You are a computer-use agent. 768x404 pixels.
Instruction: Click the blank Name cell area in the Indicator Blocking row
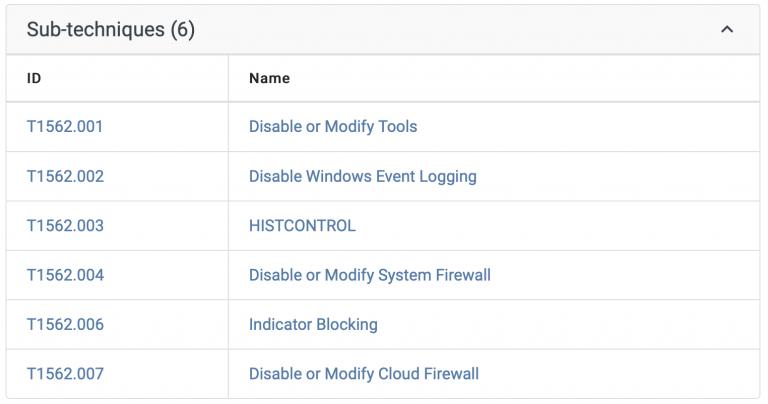[x=568, y=325]
